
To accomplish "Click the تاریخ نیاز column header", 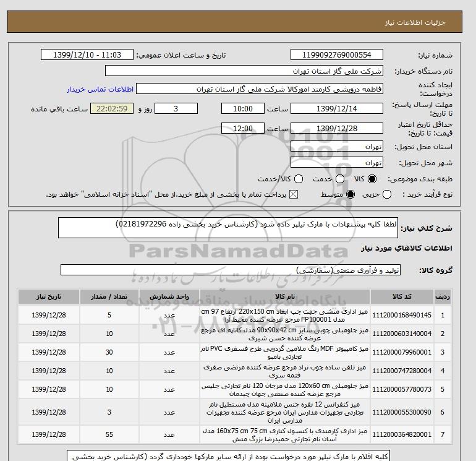I will click(x=49, y=296).
